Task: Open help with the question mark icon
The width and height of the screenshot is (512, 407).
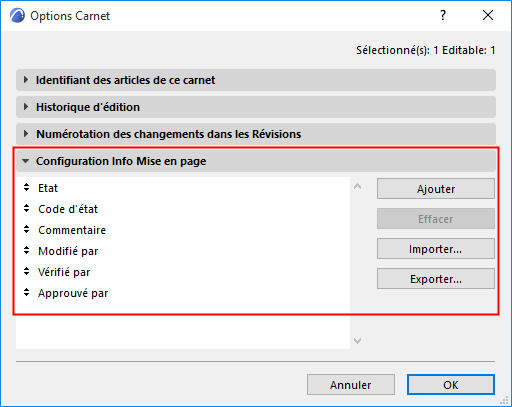Action: click(x=443, y=15)
